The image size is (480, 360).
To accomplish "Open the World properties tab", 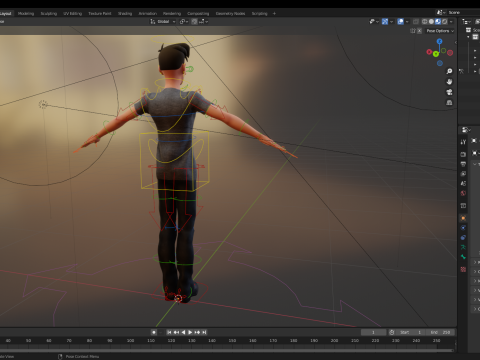I will pos(463,193).
